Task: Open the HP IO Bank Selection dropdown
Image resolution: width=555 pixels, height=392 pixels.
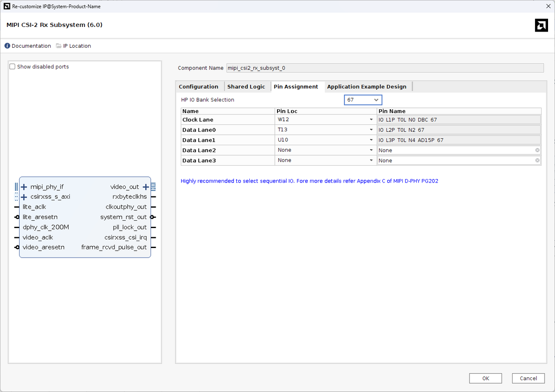Action: click(x=363, y=100)
